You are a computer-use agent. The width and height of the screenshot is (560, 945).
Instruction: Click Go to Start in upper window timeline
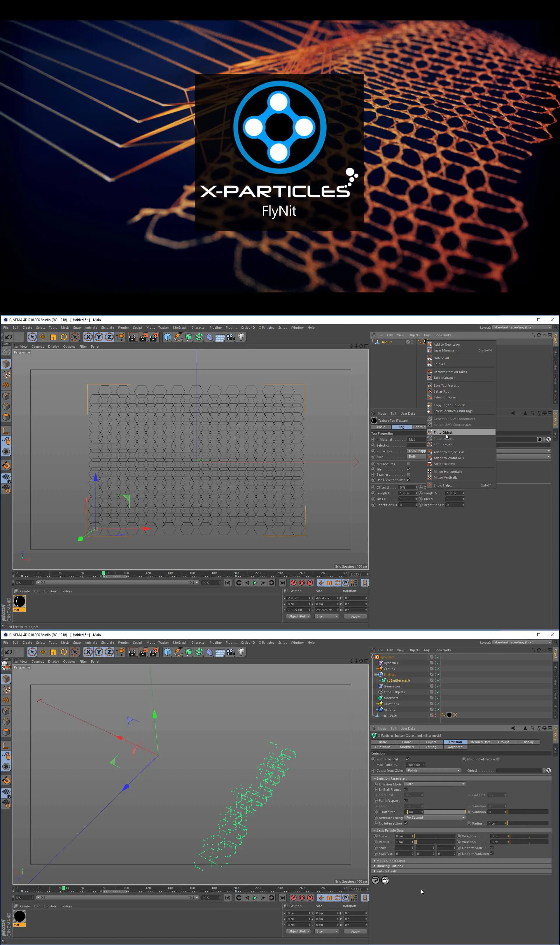[x=228, y=583]
